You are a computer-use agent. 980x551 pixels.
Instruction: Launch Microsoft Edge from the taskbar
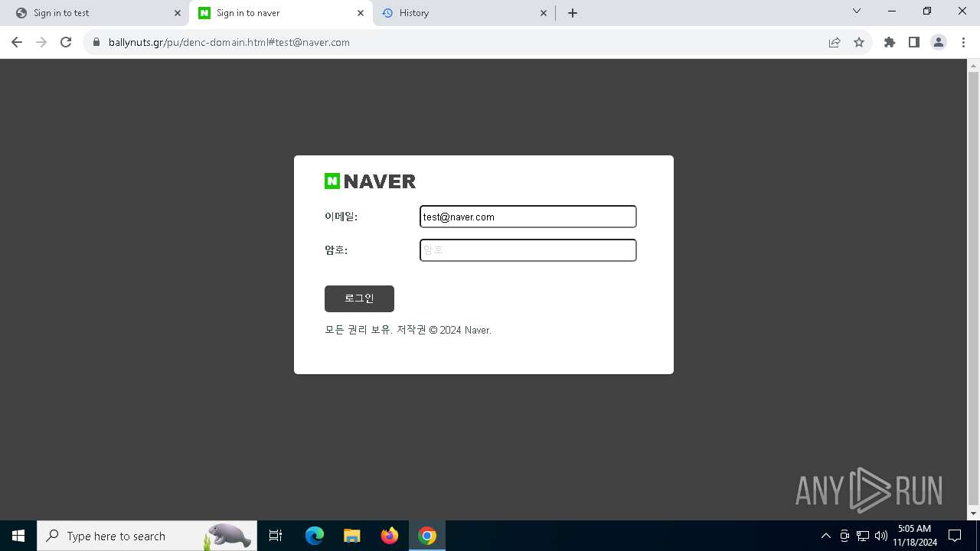(x=315, y=536)
